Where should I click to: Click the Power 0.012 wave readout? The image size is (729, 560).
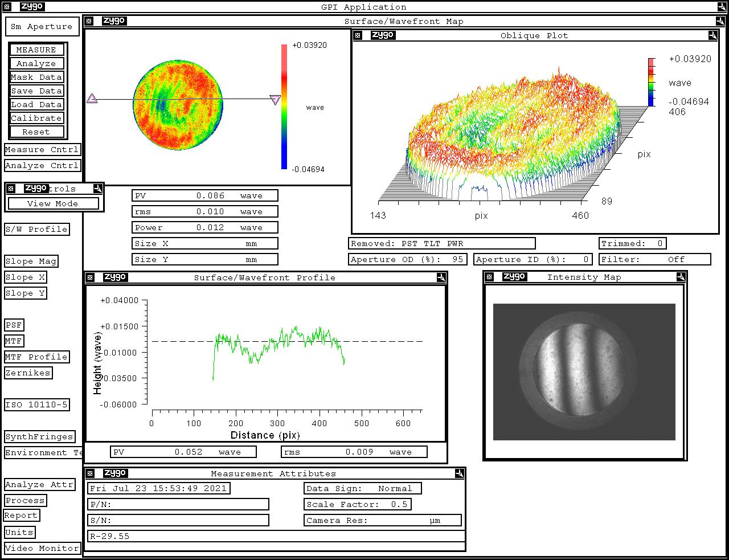[205, 227]
